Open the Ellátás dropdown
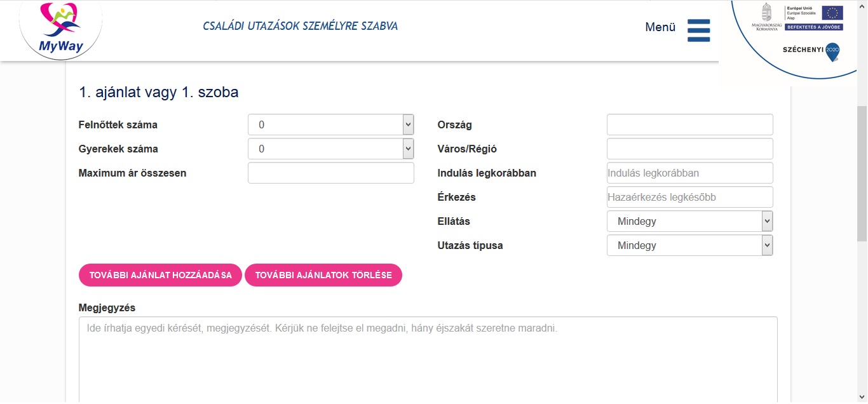Screen dimensions: 868x404 [x=689, y=222]
